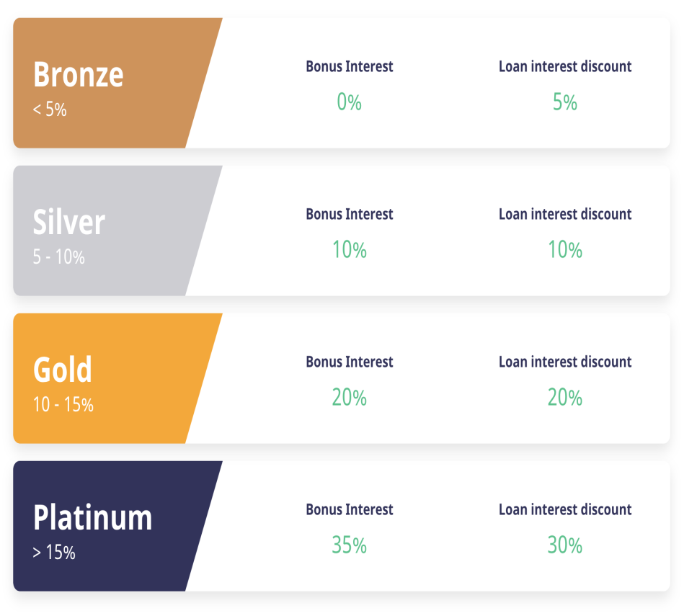Click 'Bonus Interest' label in Gold row
The height and width of the screenshot is (616, 684).
click(x=350, y=362)
